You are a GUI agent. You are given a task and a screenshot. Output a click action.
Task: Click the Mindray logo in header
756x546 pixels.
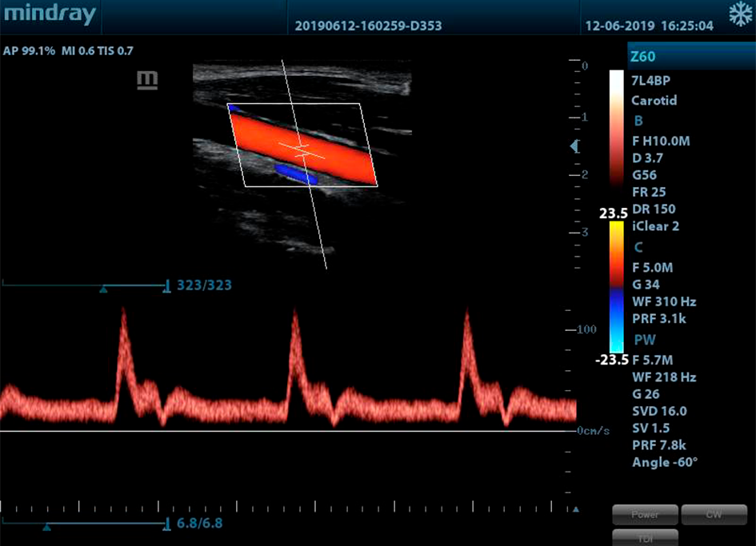(50, 14)
